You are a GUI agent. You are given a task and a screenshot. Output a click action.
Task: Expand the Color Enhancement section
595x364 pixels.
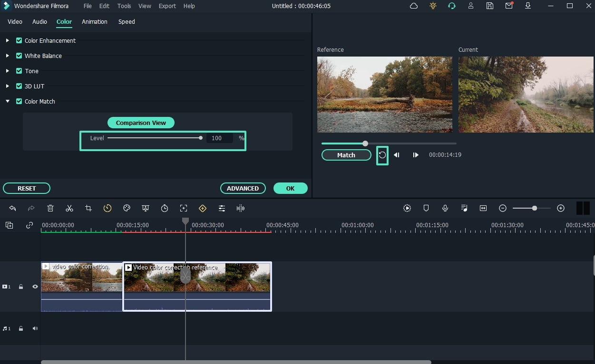point(8,40)
